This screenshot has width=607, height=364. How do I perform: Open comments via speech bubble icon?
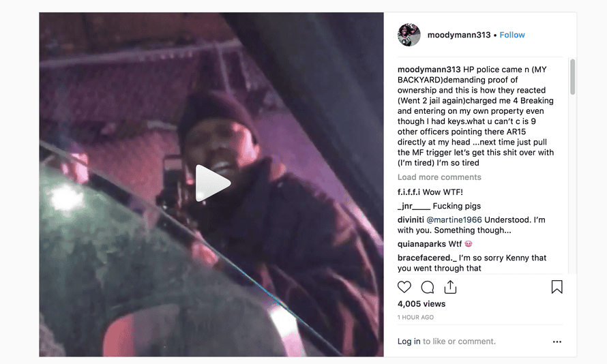[428, 288]
